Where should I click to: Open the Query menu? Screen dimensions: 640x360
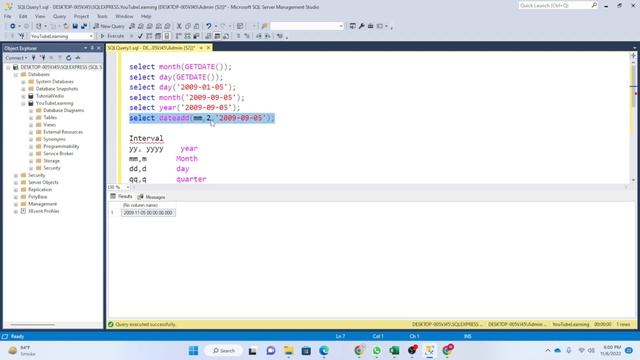coord(59,16)
